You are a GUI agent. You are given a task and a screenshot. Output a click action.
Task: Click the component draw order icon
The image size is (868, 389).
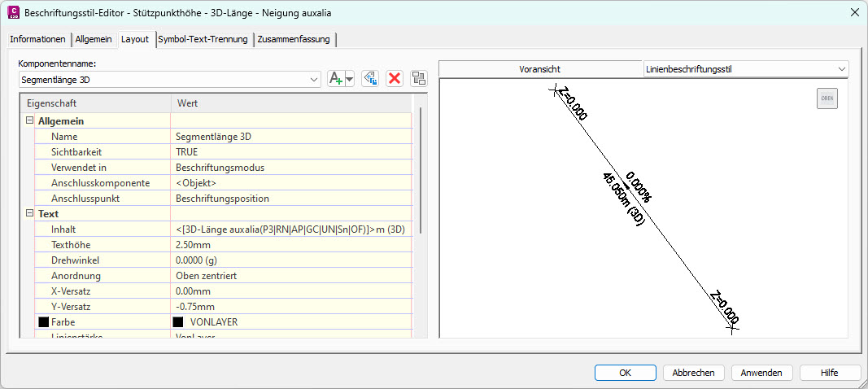tap(419, 78)
